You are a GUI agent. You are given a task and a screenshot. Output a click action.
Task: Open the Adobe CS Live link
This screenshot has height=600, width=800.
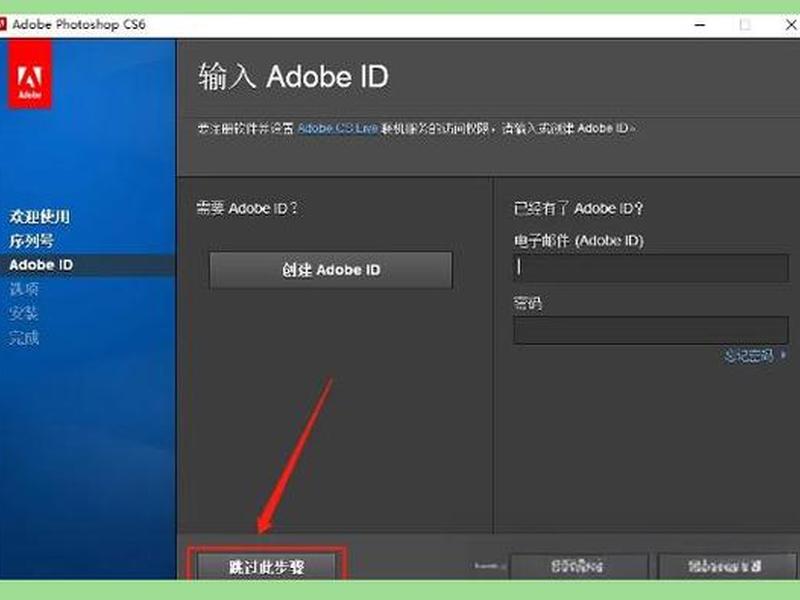[337, 128]
